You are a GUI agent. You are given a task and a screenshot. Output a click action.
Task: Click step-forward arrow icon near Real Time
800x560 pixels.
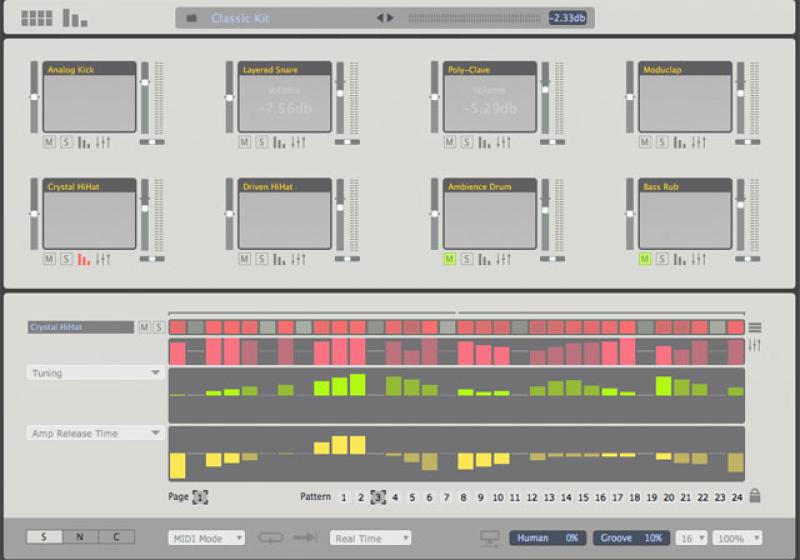(x=305, y=538)
